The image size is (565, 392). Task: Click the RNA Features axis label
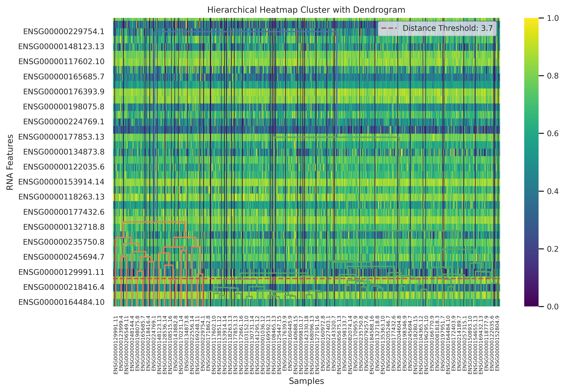10,162
